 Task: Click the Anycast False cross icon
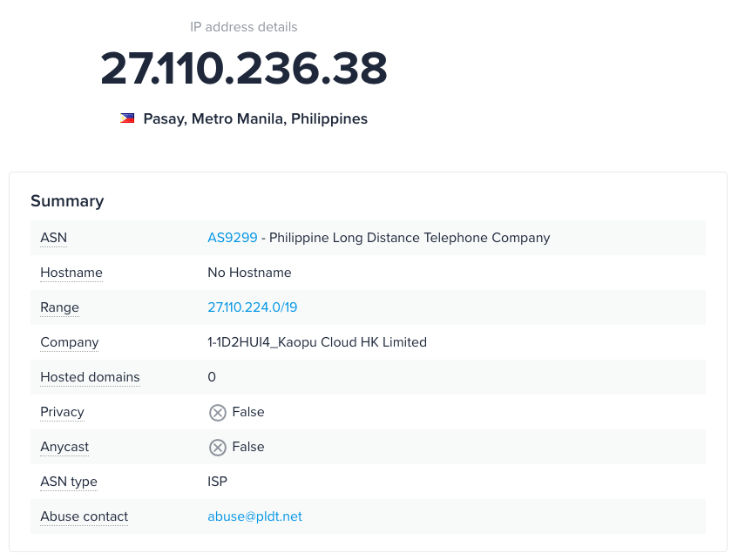click(218, 448)
